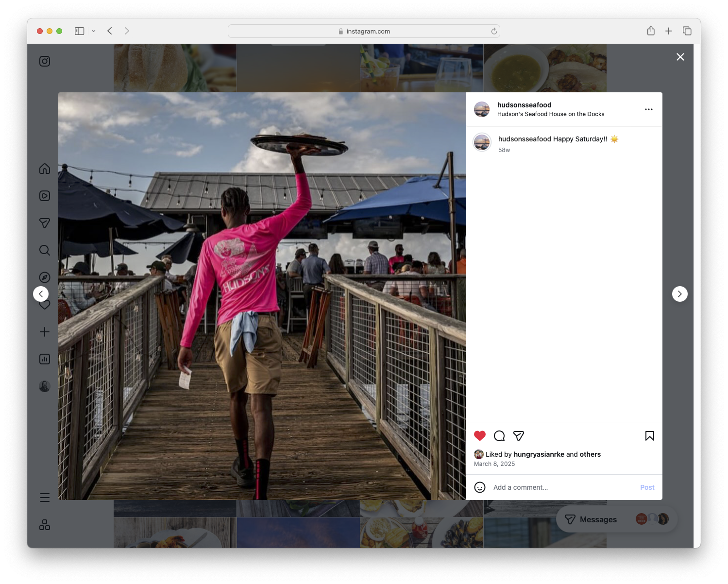Screen dimensions: 728x584
Task: Open the post options via the three-dot menu
Action: coord(649,109)
